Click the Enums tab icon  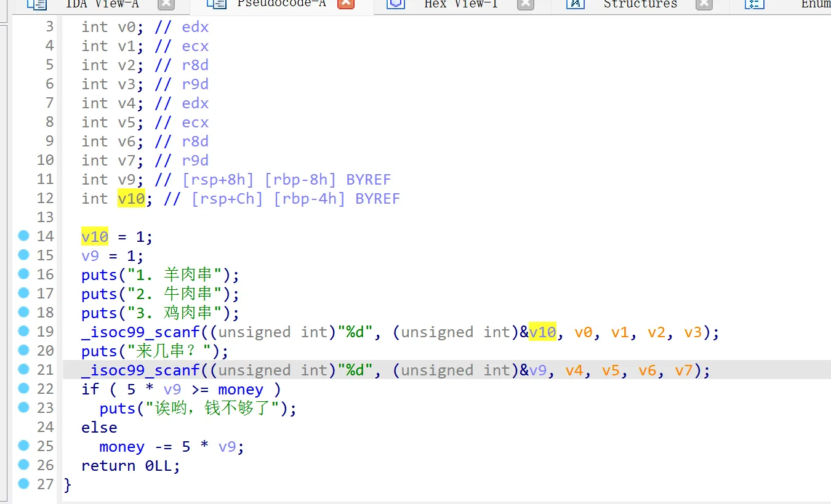click(754, 4)
